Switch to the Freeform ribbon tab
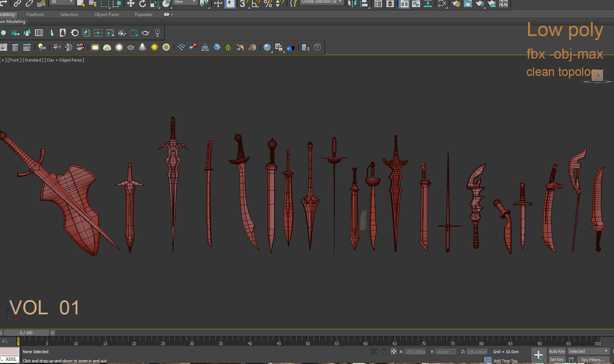This screenshot has height=364, width=614. point(35,14)
